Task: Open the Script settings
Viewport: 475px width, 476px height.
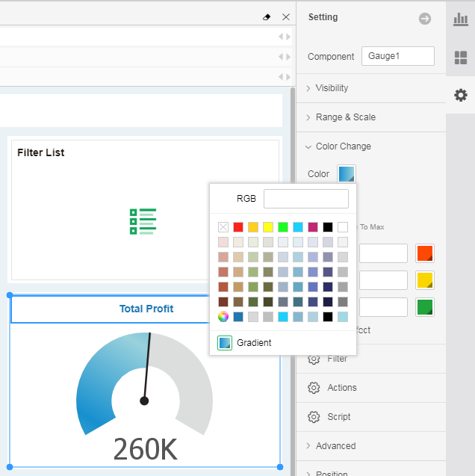Action: [338, 417]
